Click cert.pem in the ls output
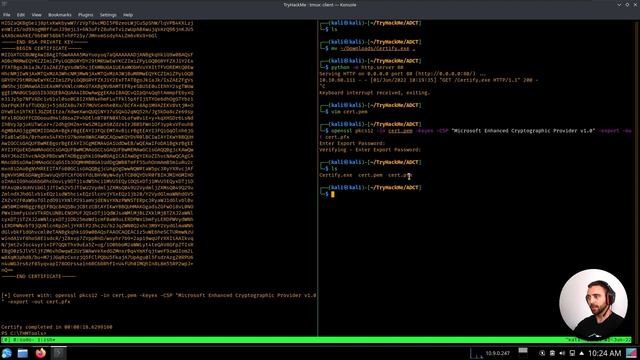 coord(370,175)
